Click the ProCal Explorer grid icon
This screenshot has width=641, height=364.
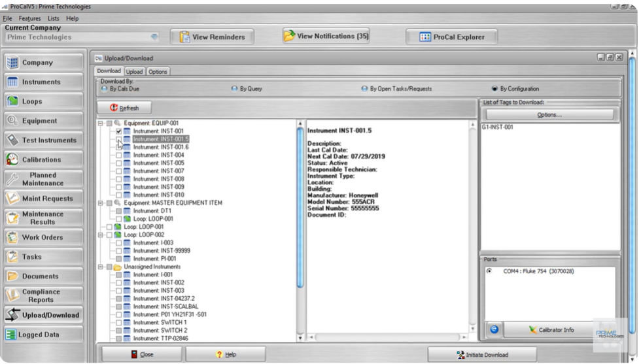pyautogui.click(x=425, y=37)
